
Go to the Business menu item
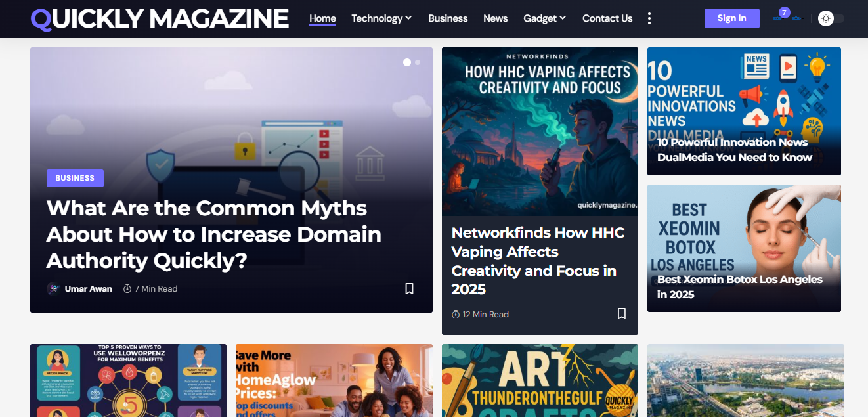pyautogui.click(x=448, y=18)
